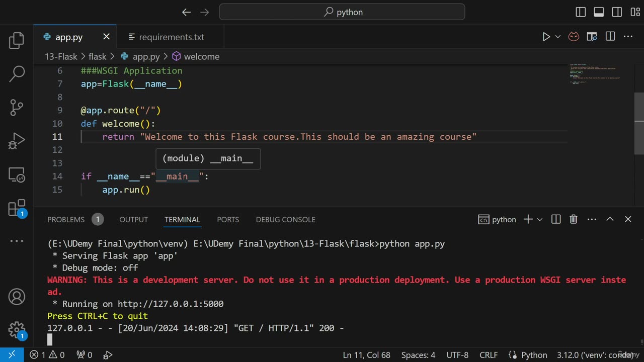Select the python terminal instance
This screenshot has height=362, width=644.
tap(497, 220)
